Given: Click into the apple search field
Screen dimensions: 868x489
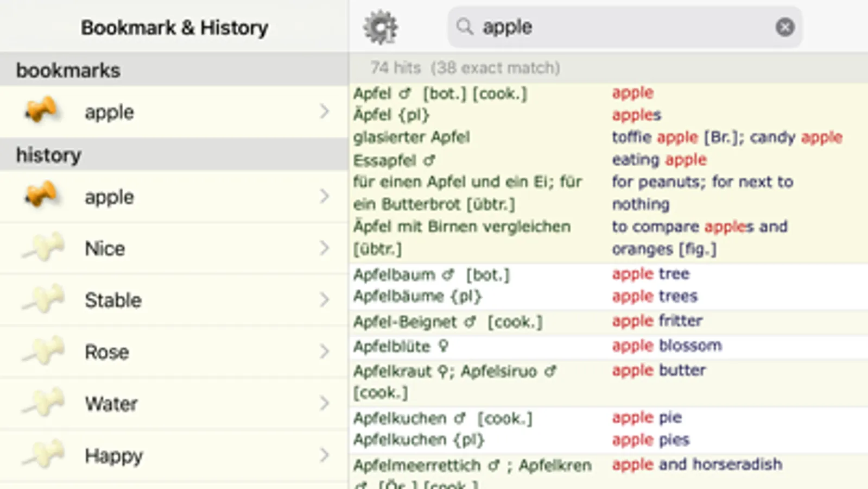Looking at the screenshot, I should click(624, 27).
